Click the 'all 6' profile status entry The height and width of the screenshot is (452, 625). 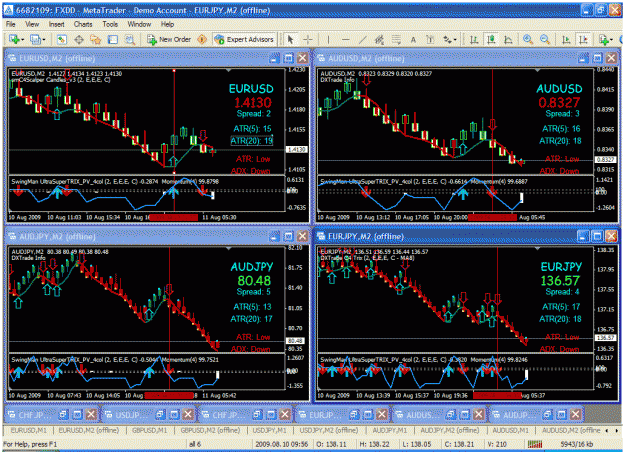click(195, 444)
